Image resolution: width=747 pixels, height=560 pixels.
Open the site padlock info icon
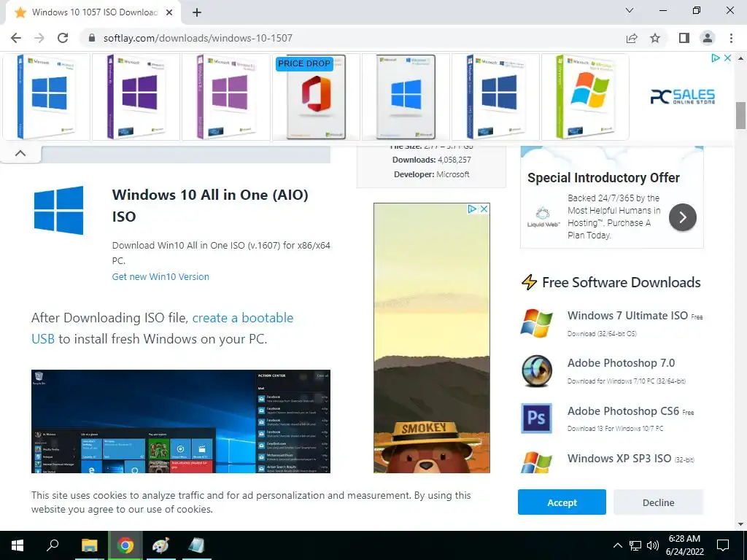pyautogui.click(x=92, y=38)
